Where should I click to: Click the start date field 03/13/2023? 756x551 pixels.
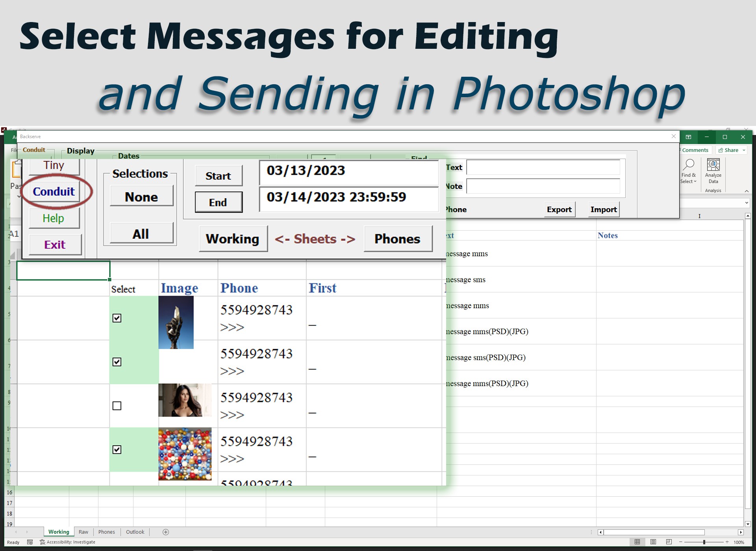point(348,172)
